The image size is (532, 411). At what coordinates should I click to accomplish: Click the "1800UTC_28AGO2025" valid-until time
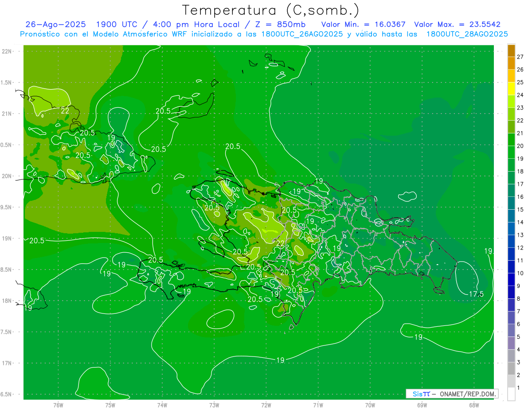467,34
